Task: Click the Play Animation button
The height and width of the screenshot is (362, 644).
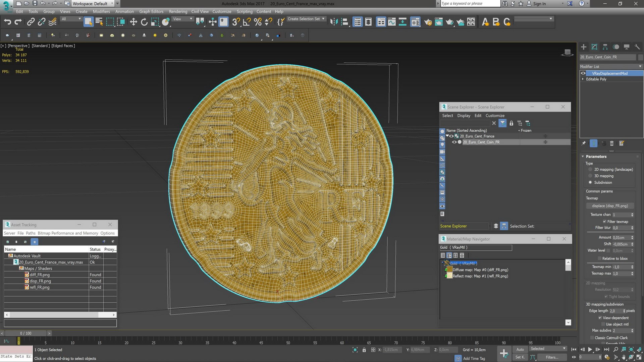Action: [590, 349]
